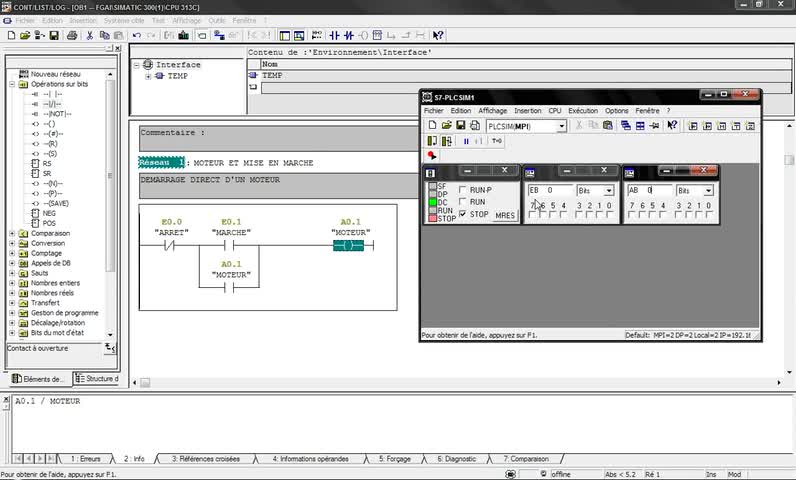Paste using the clipboard icon in S7-PLCSIM

pos(608,125)
